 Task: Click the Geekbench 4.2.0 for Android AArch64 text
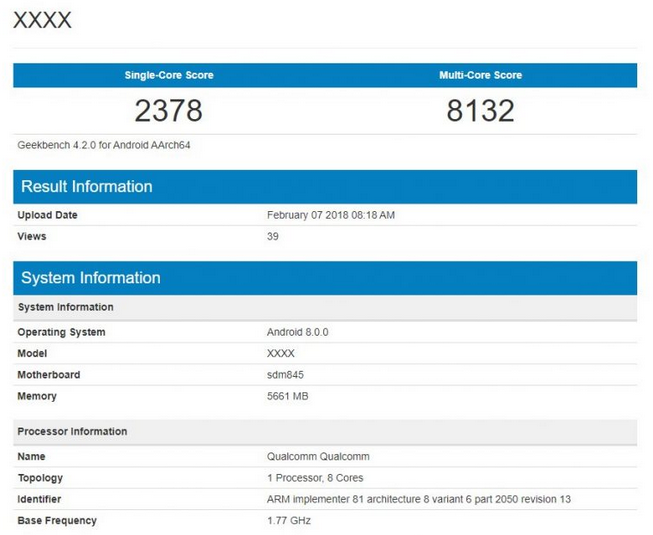tap(104, 145)
